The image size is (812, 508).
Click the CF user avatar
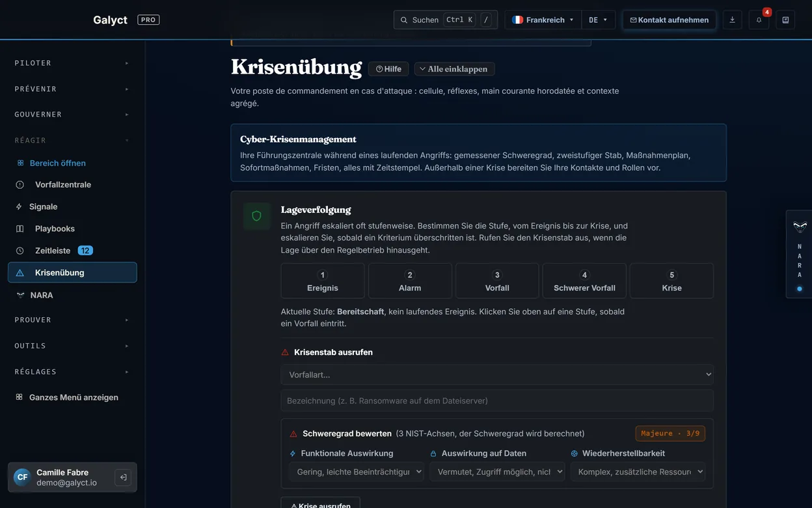pyautogui.click(x=22, y=477)
